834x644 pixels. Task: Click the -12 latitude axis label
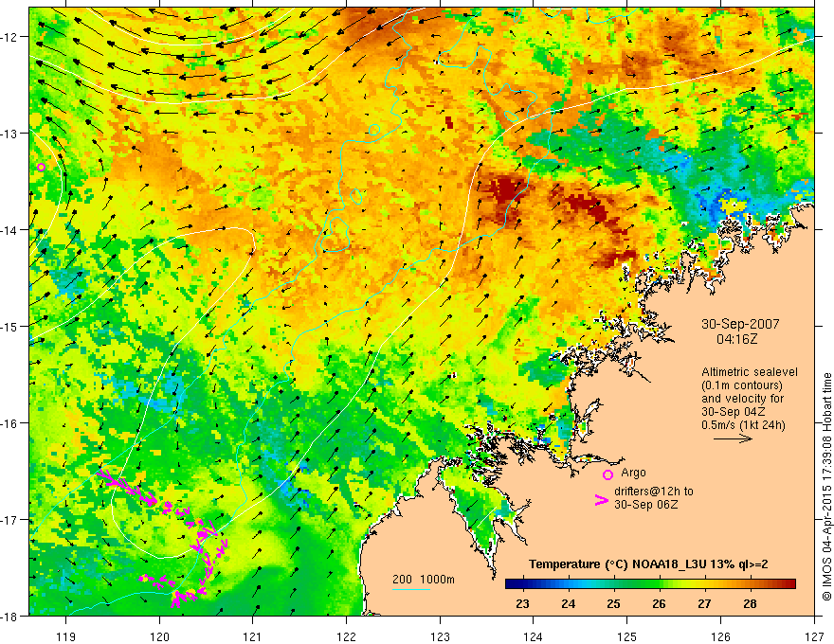click(10, 37)
